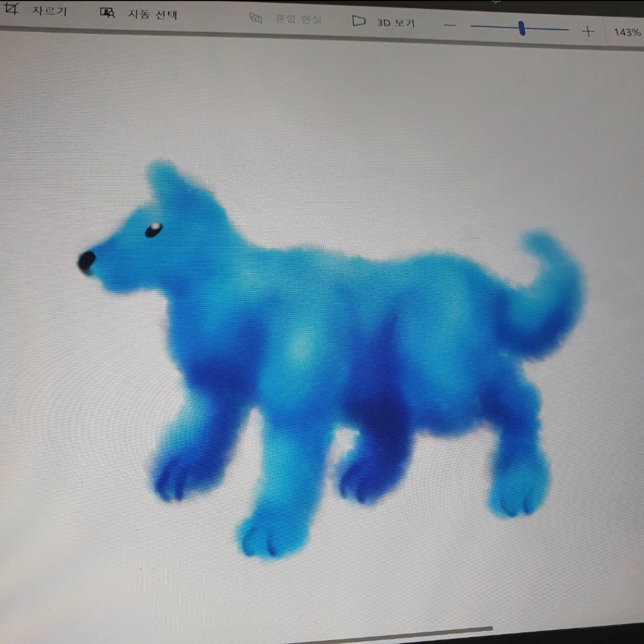
Task: Select the 자르기 text label
Action: click(49, 11)
